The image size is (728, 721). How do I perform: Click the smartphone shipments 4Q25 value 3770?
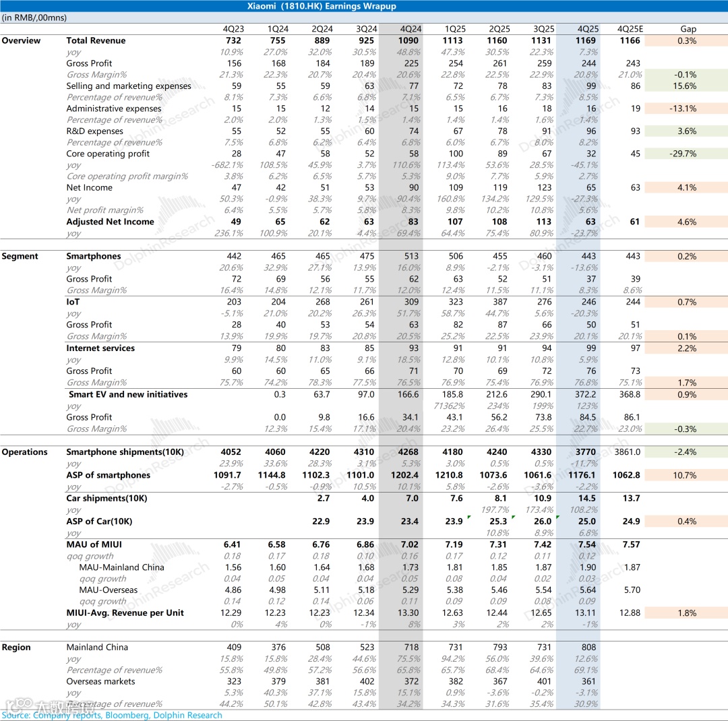[586, 452]
